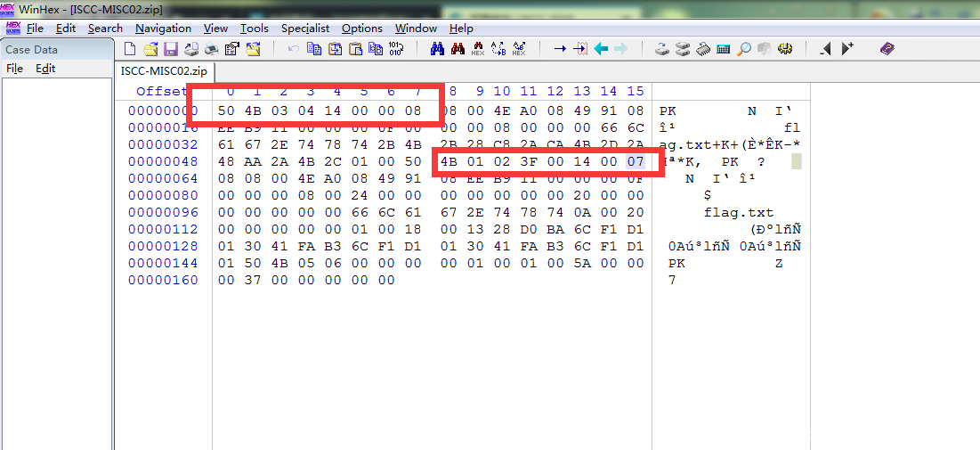
Task: Open the Window menu
Action: 416,29
